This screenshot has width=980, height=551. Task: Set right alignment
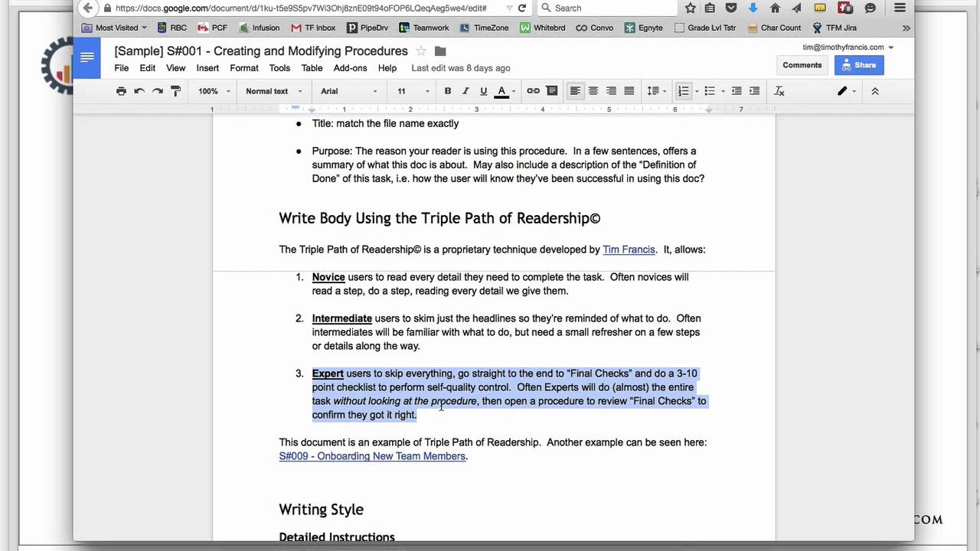pyautogui.click(x=611, y=91)
